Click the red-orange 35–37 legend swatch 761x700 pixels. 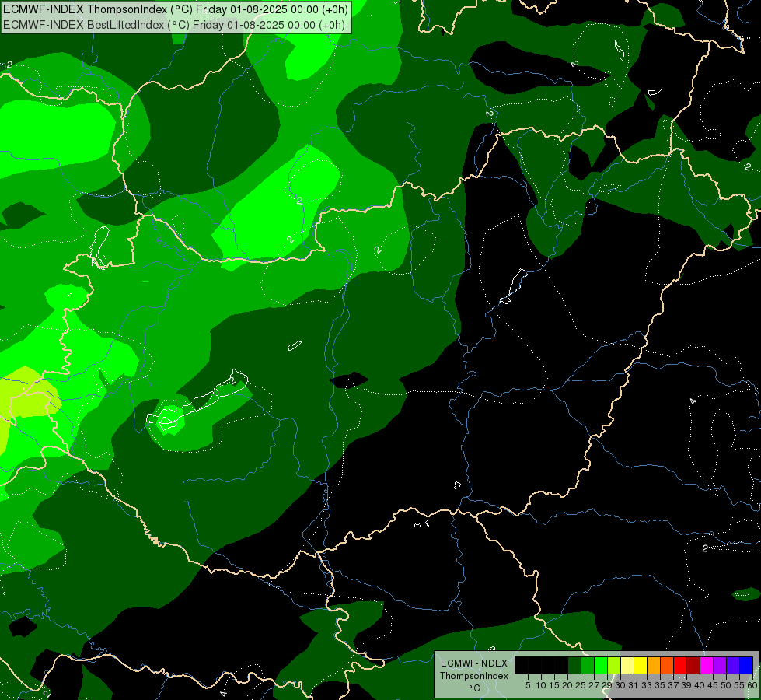(x=667, y=665)
